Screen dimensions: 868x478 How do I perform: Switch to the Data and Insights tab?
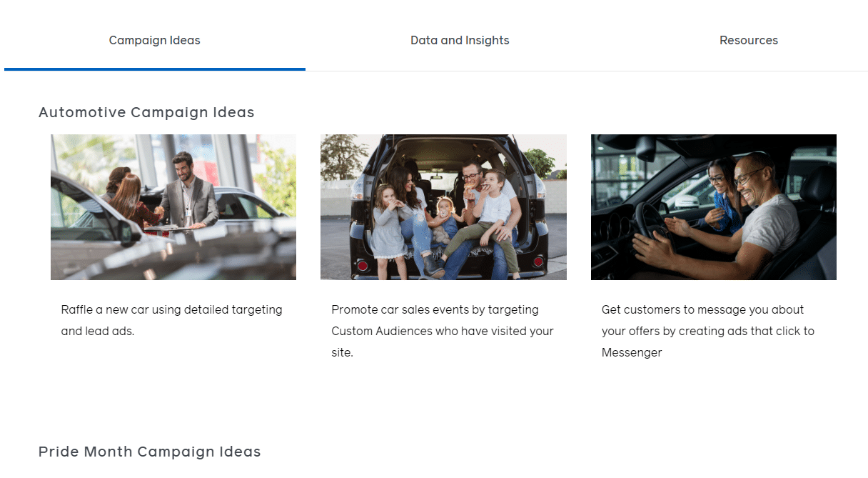coord(460,41)
